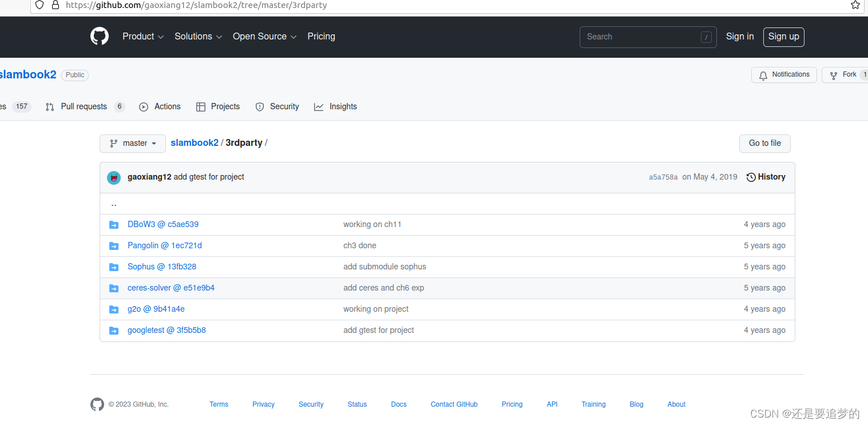Image resolution: width=868 pixels, height=425 pixels.
Task: Click gaoxiang12 author name in commit row
Action: 149,177
